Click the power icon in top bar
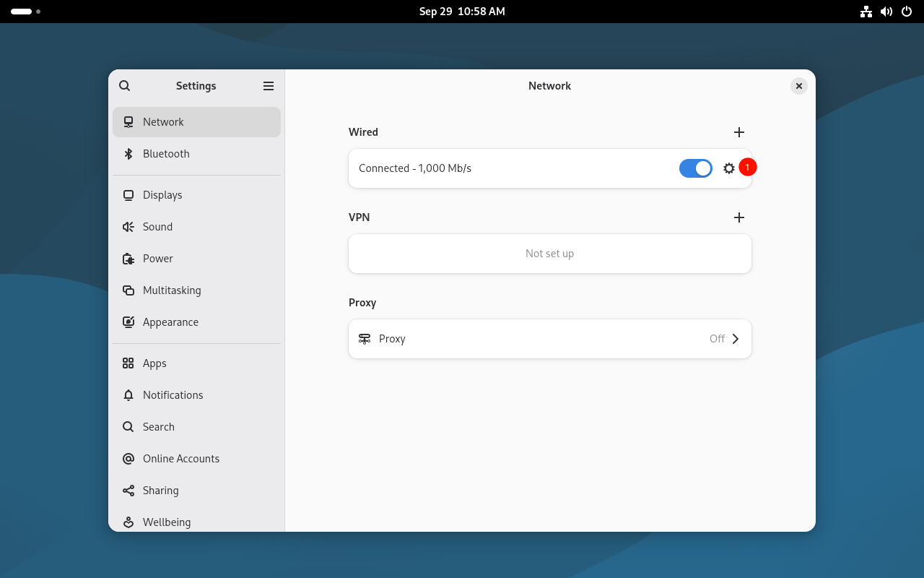Screen dimensions: 924x578 [907, 12]
